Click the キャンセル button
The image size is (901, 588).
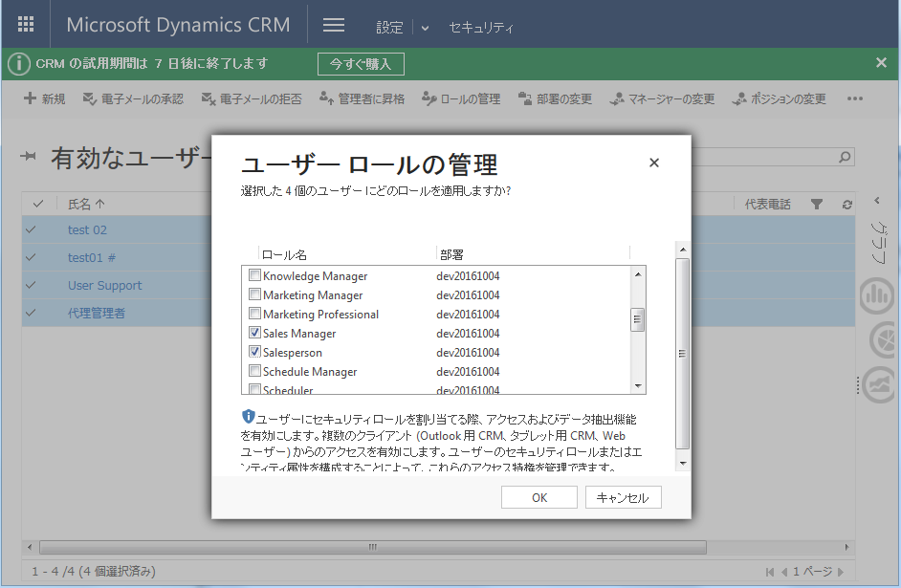(x=624, y=497)
